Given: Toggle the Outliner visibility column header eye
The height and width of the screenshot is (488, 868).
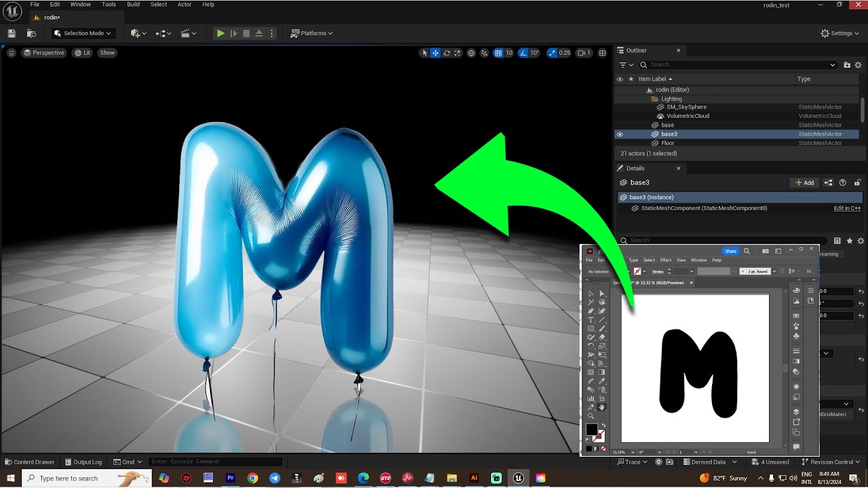Looking at the screenshot, I should [x=619, y=79].
